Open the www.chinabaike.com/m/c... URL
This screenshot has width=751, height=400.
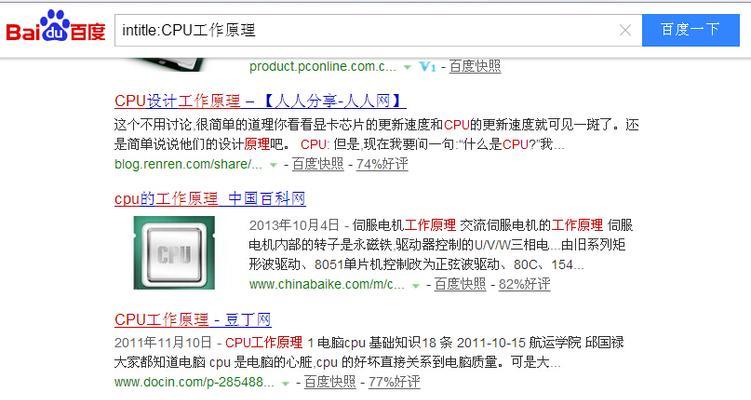(x=327, y=284)
